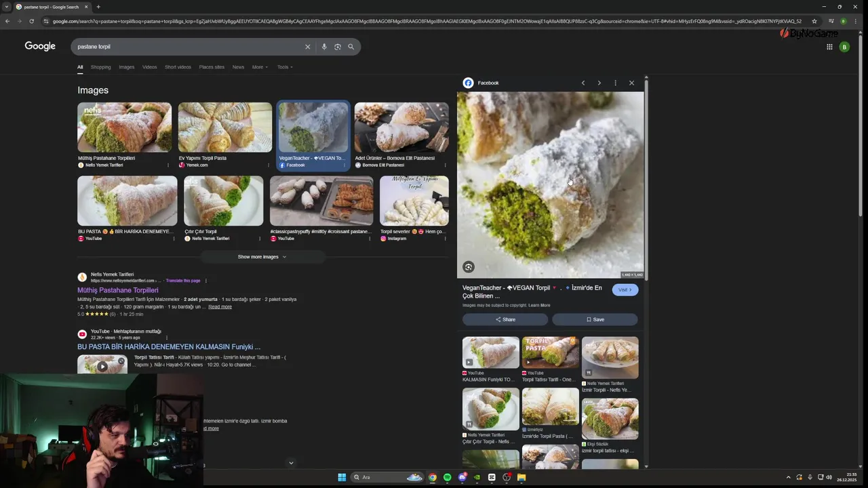Show hidden system tray icons
Screen dimensions: 868x488
pyautogui.click(x=788, y=477)
